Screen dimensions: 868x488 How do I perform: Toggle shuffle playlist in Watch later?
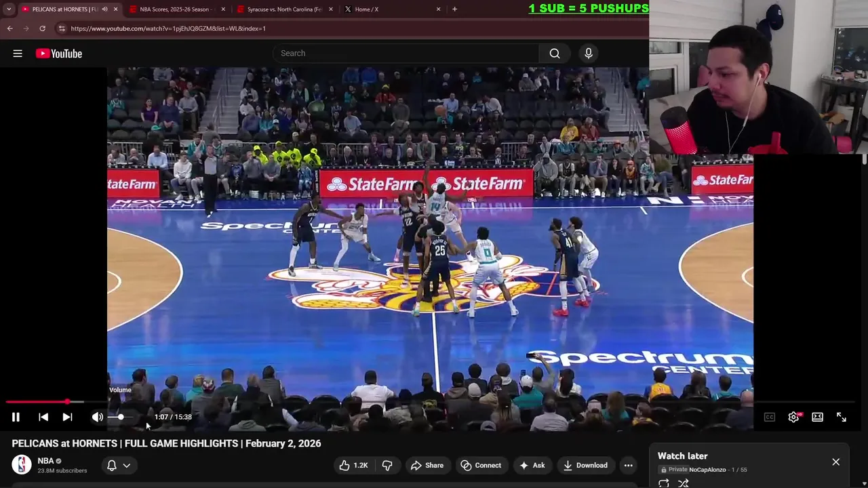point(684,483)
